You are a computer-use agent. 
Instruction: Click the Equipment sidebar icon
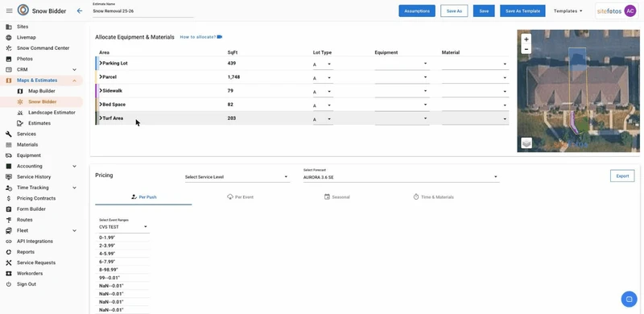coord(9,155)
